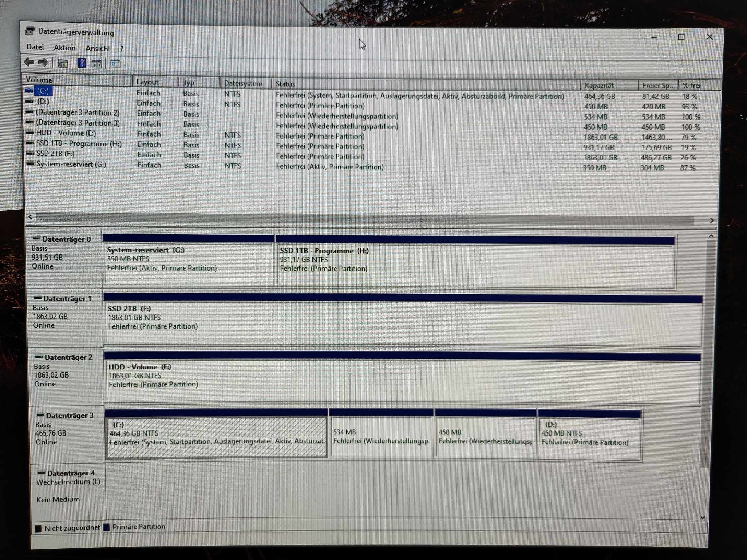Select the 534 MB recovery partition block
This screenshot has width=747, height=560.
[381, 436]
